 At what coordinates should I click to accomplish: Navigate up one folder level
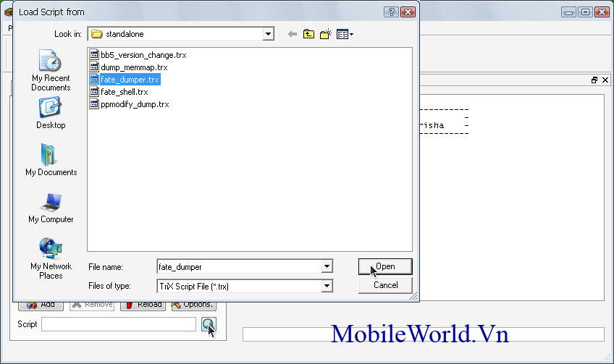[x=309, y=34]
